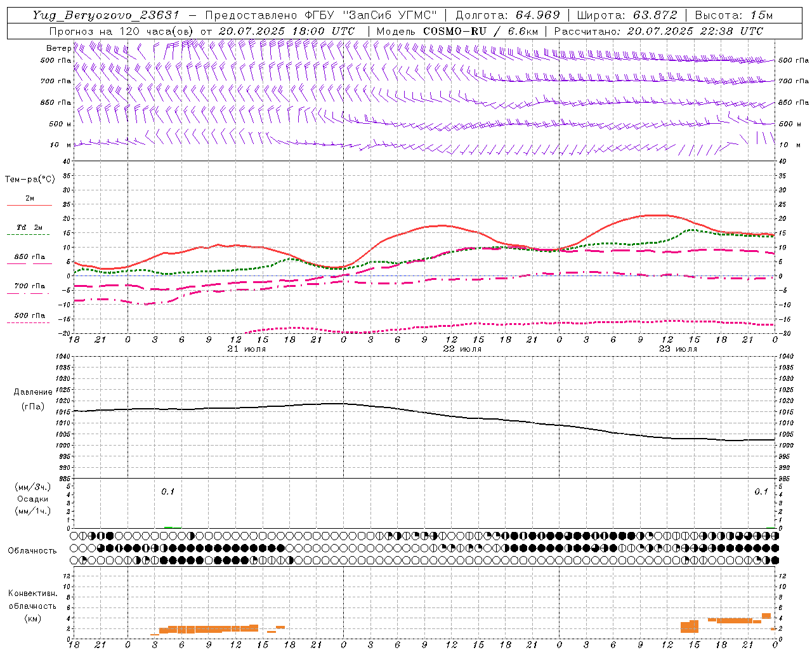Click the Осадки precipitation label
This screenshot has height=650, width=812.
33,499
